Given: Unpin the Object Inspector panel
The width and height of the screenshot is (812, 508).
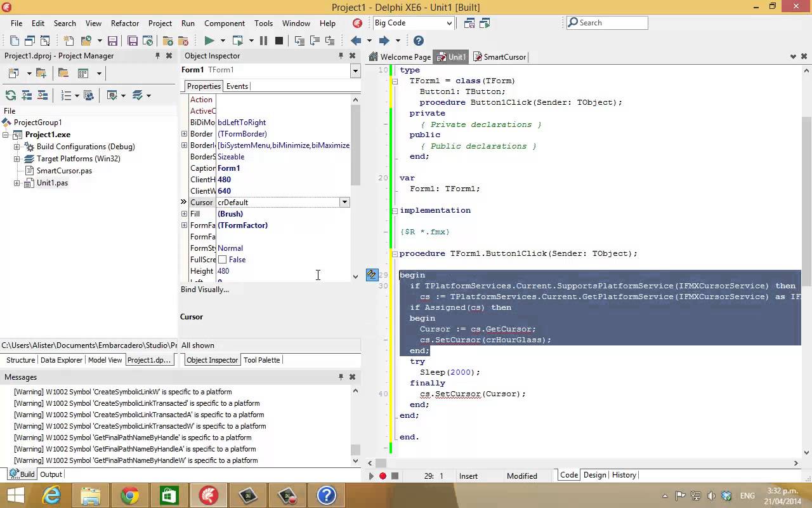Looking at the screenshot, I should point(341,56).
